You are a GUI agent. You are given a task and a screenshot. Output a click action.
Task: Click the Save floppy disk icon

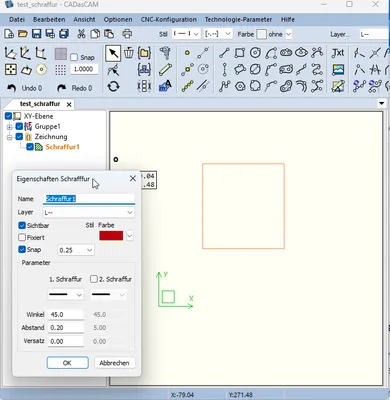[36, 34]
